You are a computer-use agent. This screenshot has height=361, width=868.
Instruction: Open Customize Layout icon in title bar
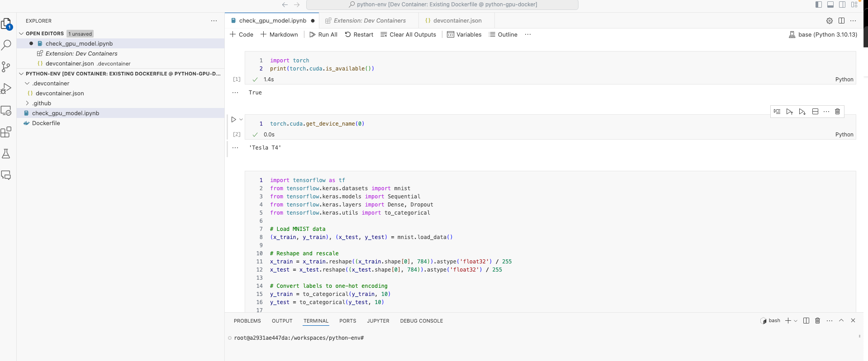coord(854,5)
